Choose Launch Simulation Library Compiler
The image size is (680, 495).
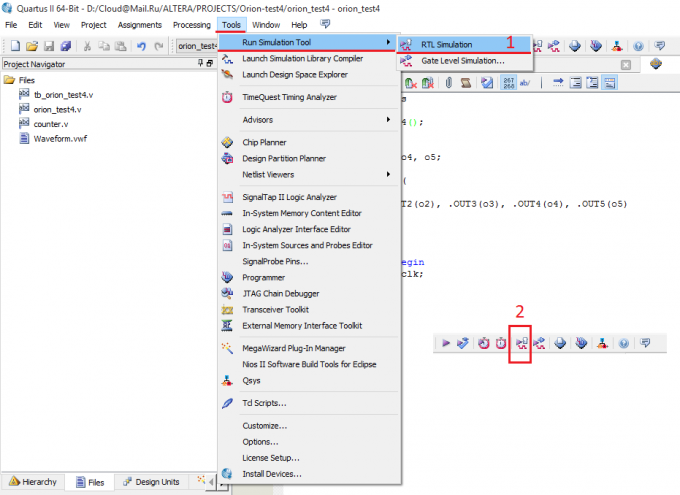click(309, 58)
